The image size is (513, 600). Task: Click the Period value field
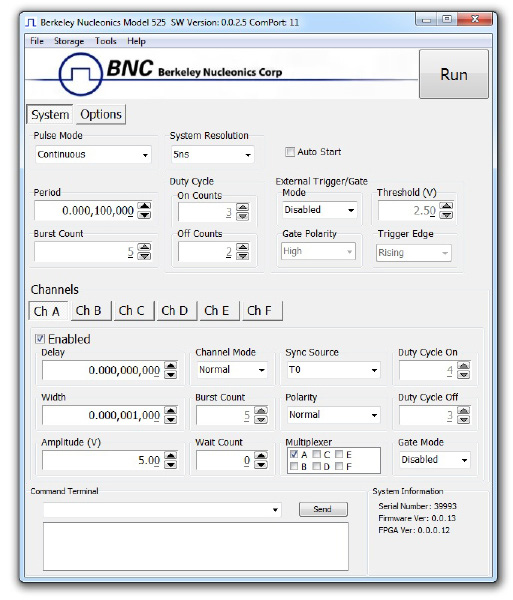(86, 211)
